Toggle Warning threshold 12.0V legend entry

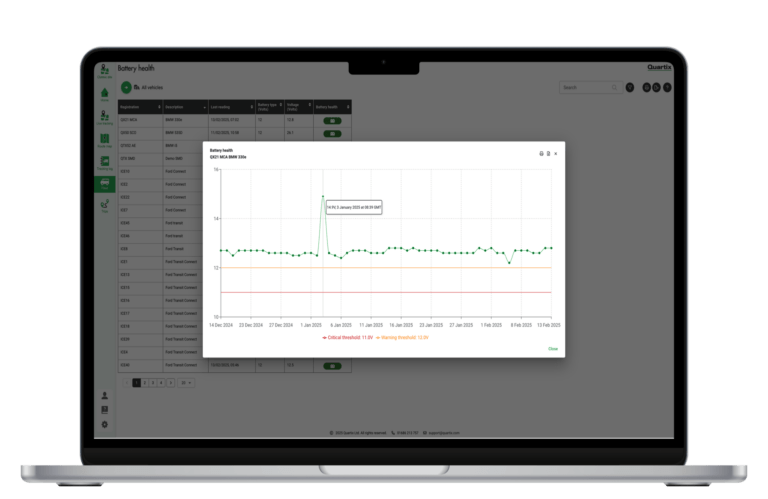(402, 337)
